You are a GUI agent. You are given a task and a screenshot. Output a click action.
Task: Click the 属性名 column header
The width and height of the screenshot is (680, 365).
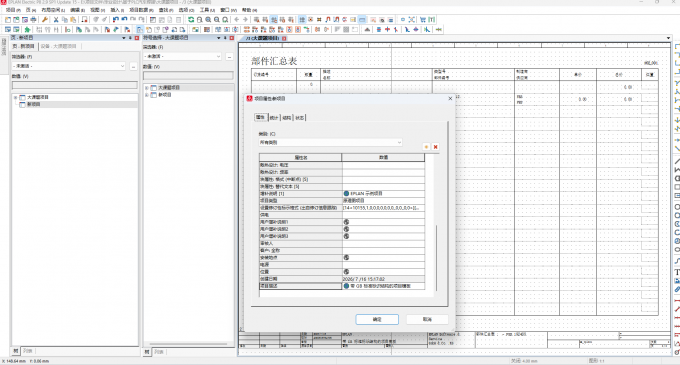[x=301, y=157]
